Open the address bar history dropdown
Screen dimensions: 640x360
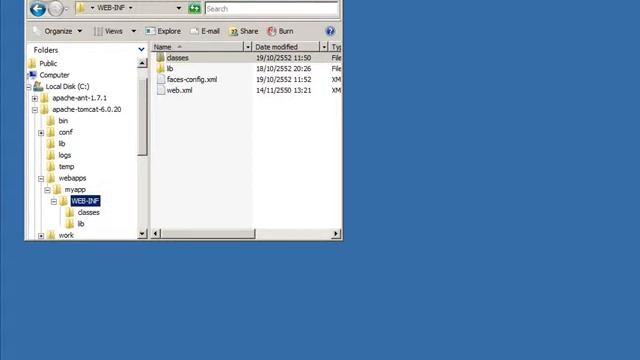(179, 8)
